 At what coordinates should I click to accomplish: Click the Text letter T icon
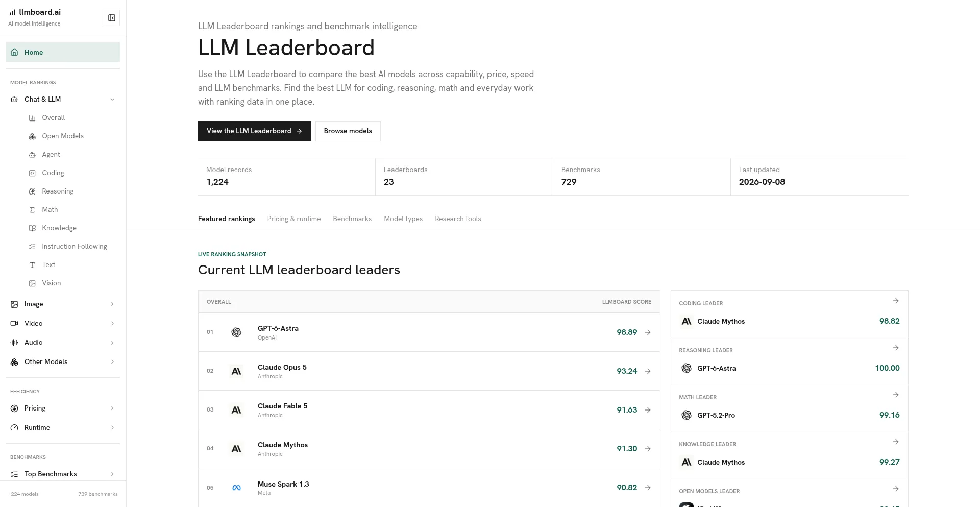32,265
